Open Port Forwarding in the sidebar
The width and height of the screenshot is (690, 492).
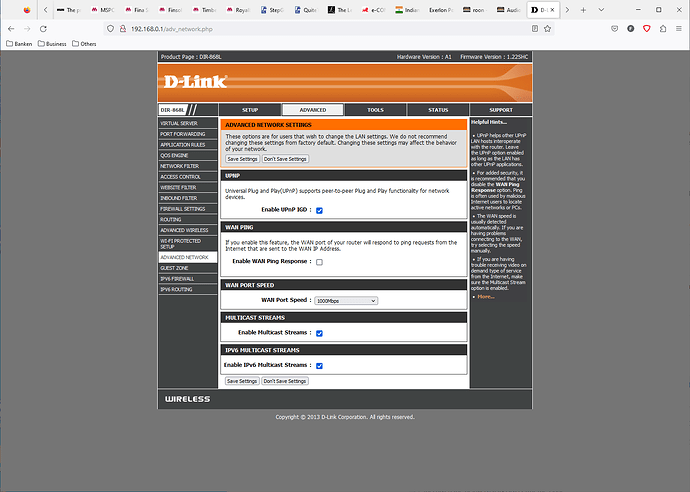tap(183, 133)
